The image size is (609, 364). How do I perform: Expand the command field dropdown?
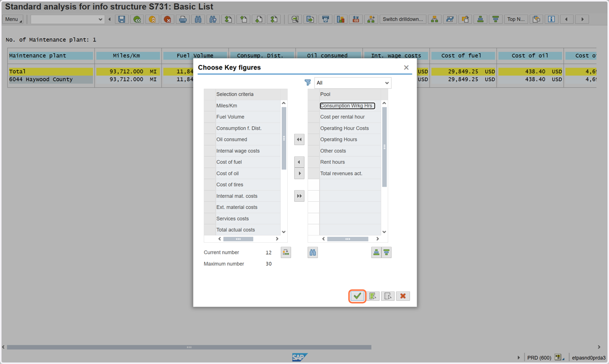[100, 19]
